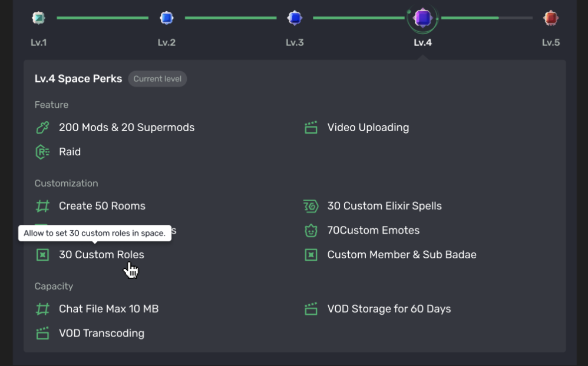588x366 pixels.
Task: Click the Create 50 Rooms hash icon
Action: coord(42,206)
